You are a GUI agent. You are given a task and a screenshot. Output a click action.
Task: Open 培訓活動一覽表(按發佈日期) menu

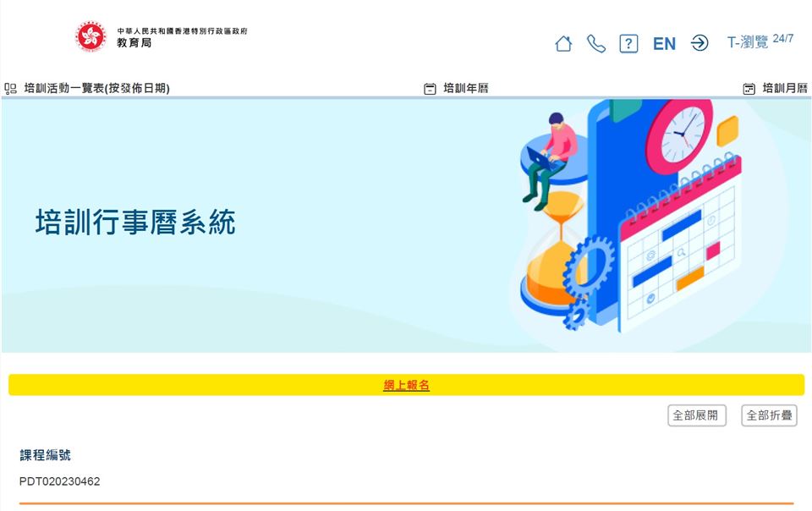(96, 89)
